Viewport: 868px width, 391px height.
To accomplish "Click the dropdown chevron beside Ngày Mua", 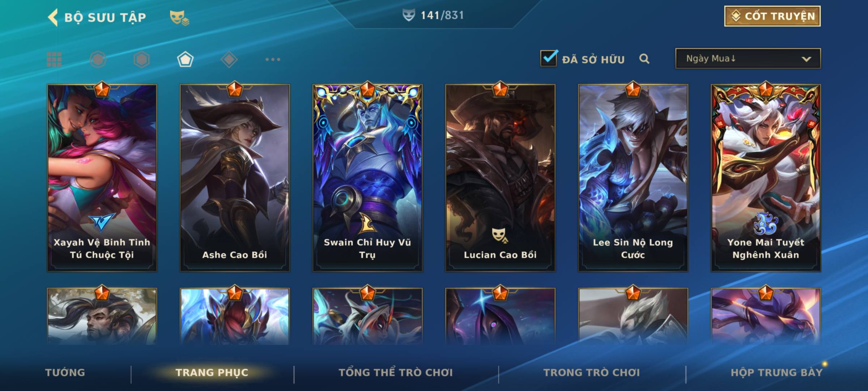I will pyautogui.click(x=806, y=59).
